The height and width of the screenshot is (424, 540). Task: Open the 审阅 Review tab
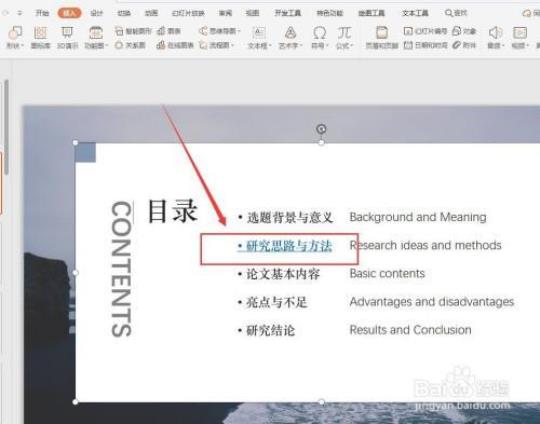pos(226,13)
